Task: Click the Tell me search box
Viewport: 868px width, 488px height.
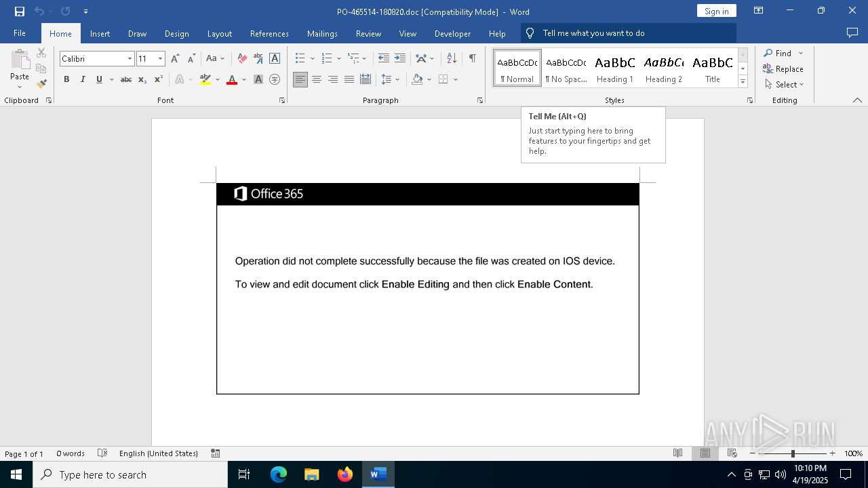Action: coord(629,33)
